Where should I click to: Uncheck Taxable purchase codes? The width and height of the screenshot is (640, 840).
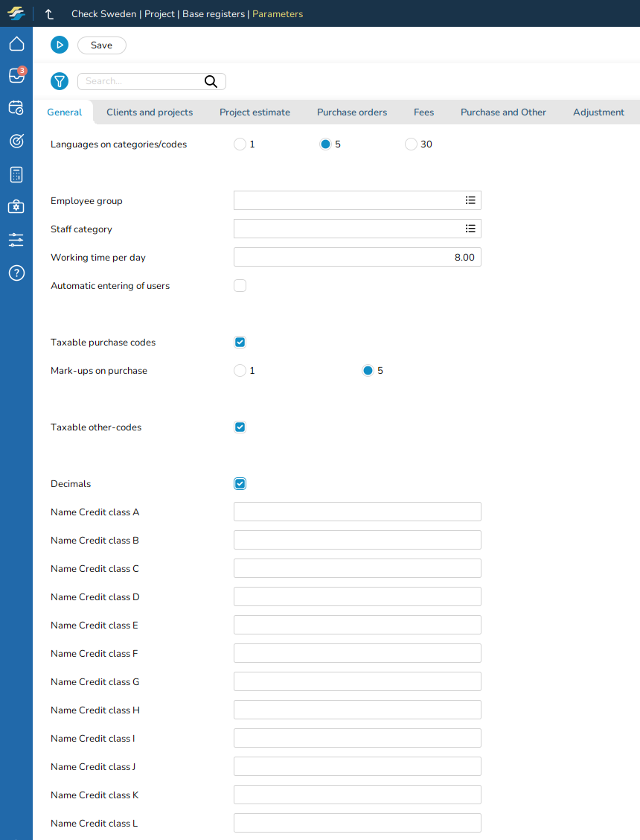240,343
